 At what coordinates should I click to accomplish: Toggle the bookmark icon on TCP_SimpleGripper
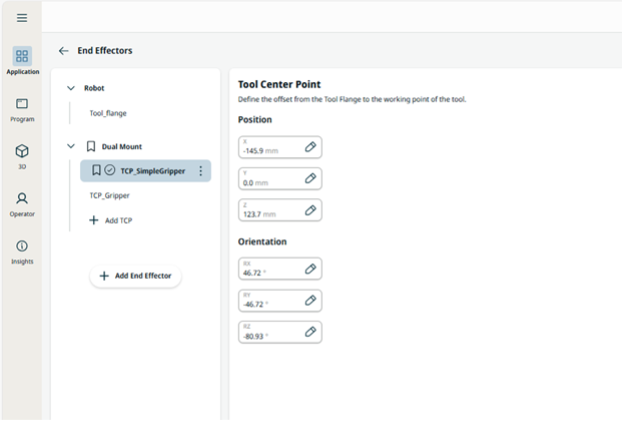pyautogui.click(x=96, y=171)
